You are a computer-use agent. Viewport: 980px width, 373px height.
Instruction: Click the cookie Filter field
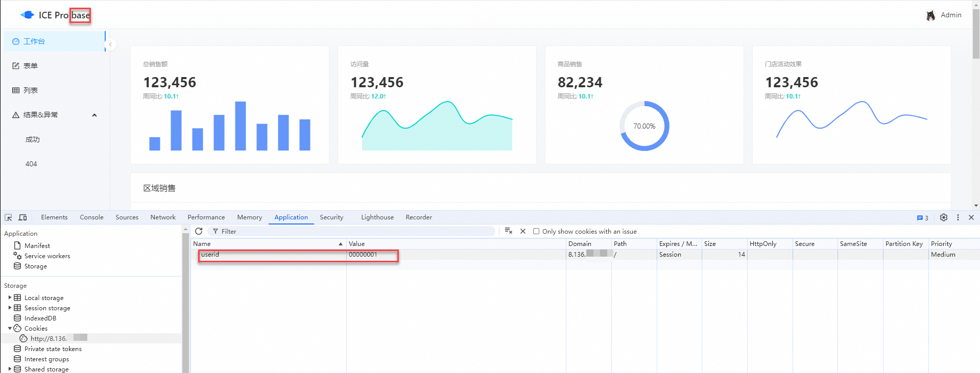[352, 231]
